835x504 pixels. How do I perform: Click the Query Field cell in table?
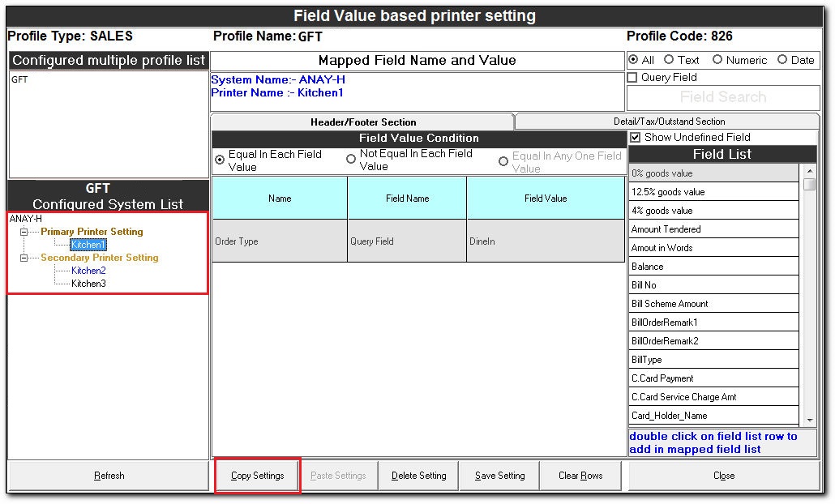(x=407, y=241)
